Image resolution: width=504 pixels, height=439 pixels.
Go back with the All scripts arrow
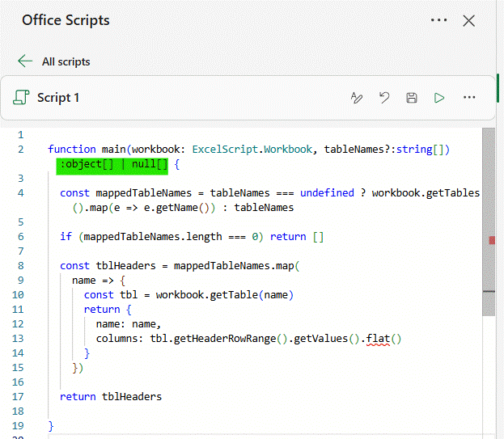pyautogui.click(x=25, y=61)
